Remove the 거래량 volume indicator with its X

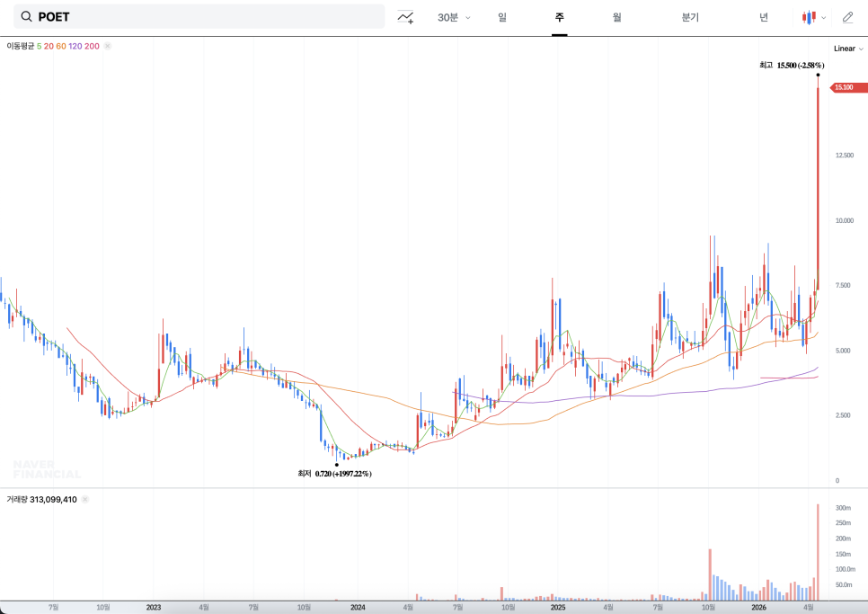84,499
